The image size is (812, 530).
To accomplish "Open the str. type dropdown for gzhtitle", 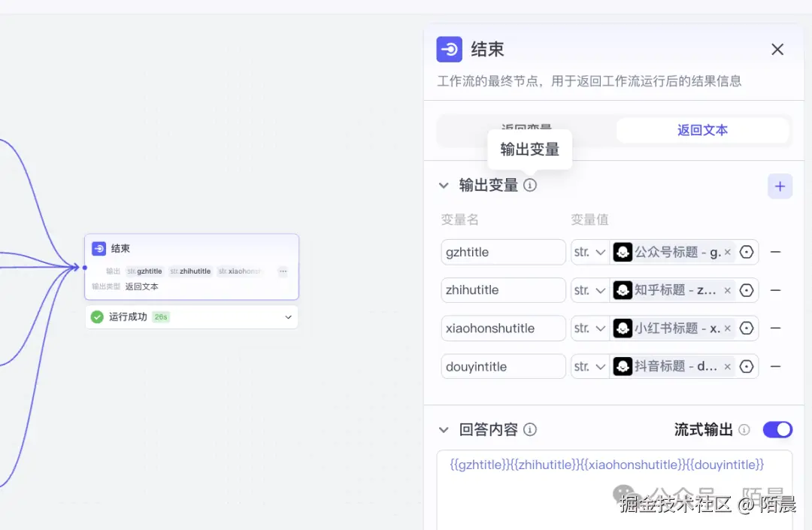I will [590, 252].
